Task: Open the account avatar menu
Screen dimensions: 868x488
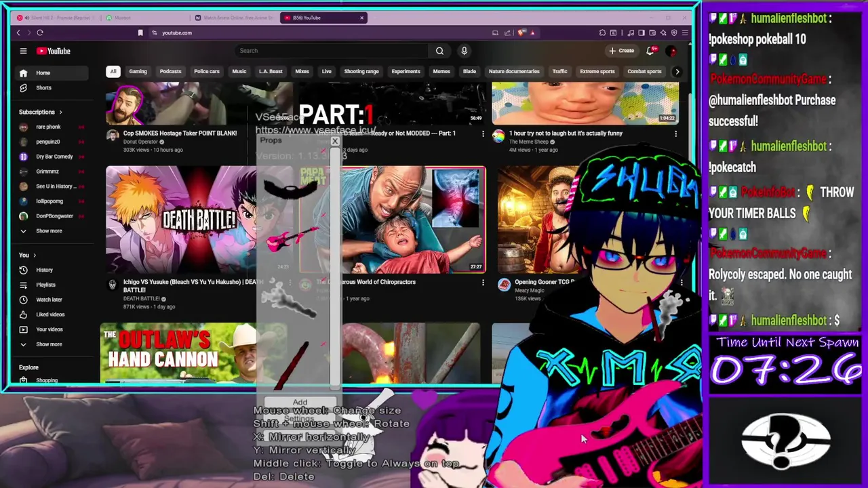Action: point(671,51)
